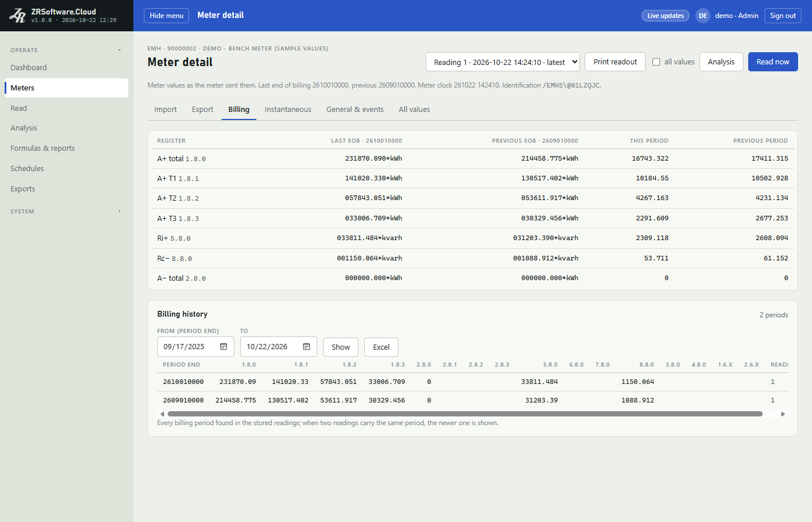
Task: Open calendar picker for To date
Action: 306,347
